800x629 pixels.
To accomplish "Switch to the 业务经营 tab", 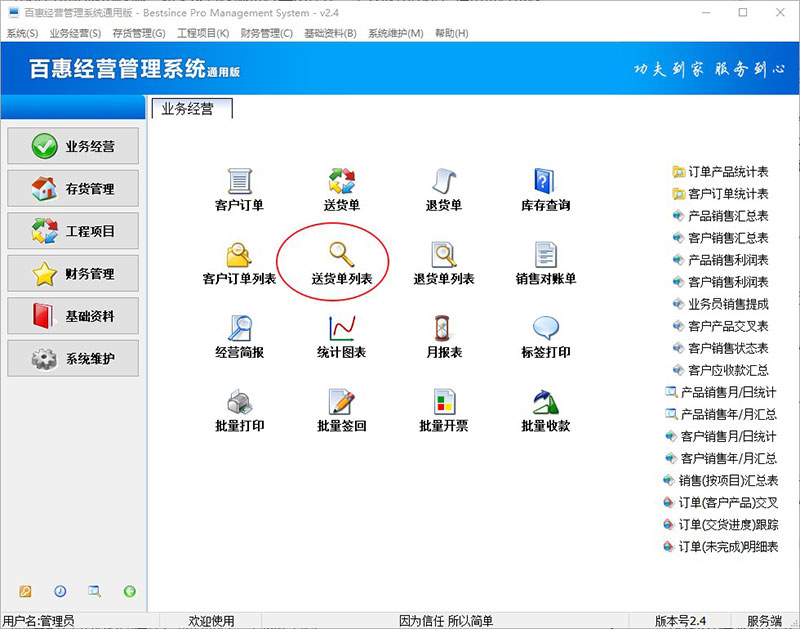I will point(192,109).
